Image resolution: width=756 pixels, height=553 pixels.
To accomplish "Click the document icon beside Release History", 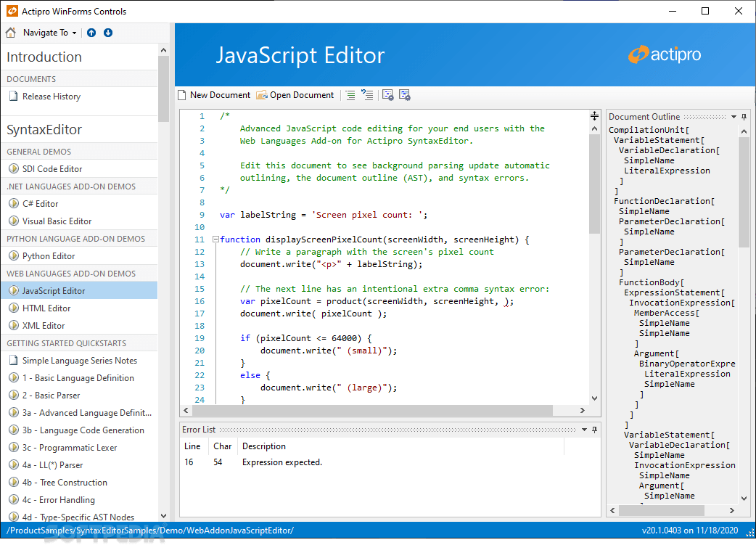I will pos(14,97).
